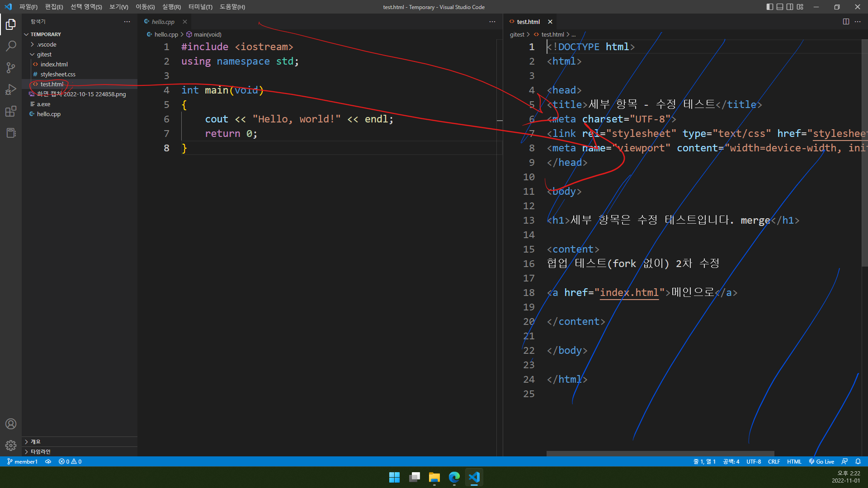Open the 보기(V) menu
The height and width of the screenshot is (488, 868).
(x=118, y=7)
